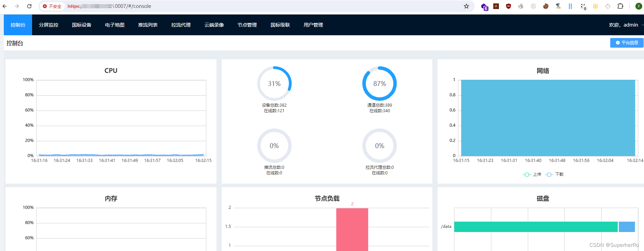Click the 0% 拉流代理 gauge
This screenshot has height=251, width=644.
pyautogui.click(x=380, y=146)
